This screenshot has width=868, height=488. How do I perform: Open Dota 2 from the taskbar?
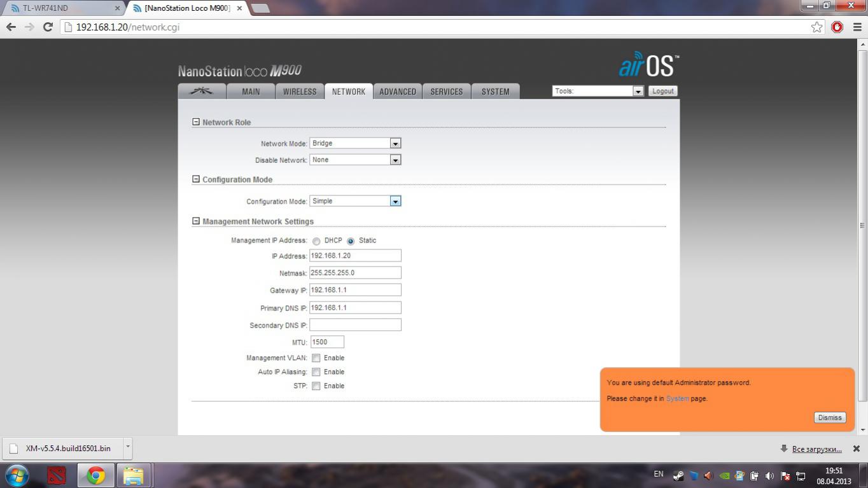pos(57,475)
